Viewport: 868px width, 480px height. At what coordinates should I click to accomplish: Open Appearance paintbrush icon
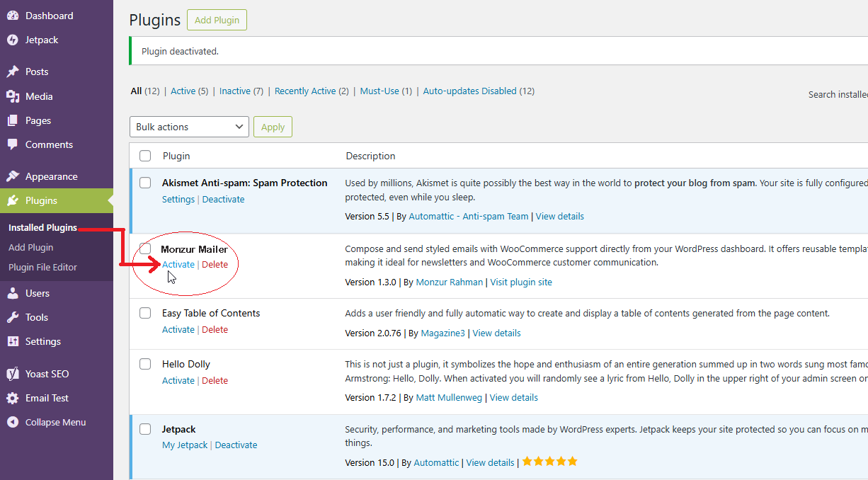(x=13, y=176)
